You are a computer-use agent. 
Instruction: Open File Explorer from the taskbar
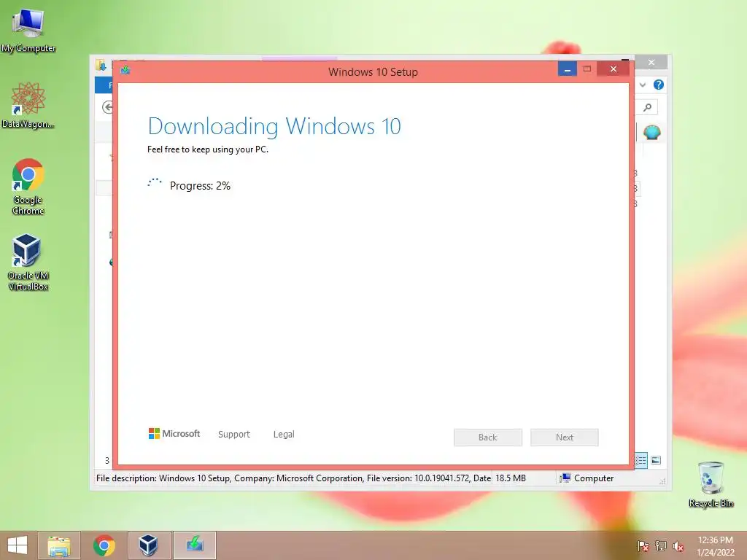[x=59, y=545]
